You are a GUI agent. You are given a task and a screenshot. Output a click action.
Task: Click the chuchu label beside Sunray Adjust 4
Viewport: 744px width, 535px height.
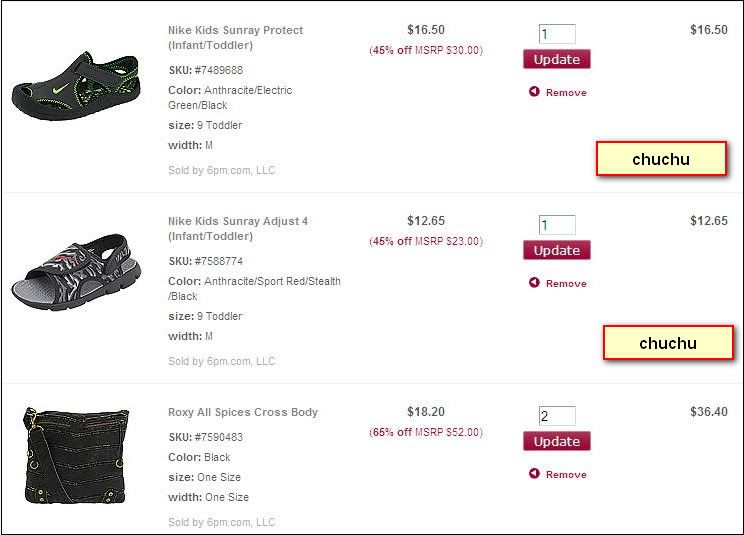point(668,343)
